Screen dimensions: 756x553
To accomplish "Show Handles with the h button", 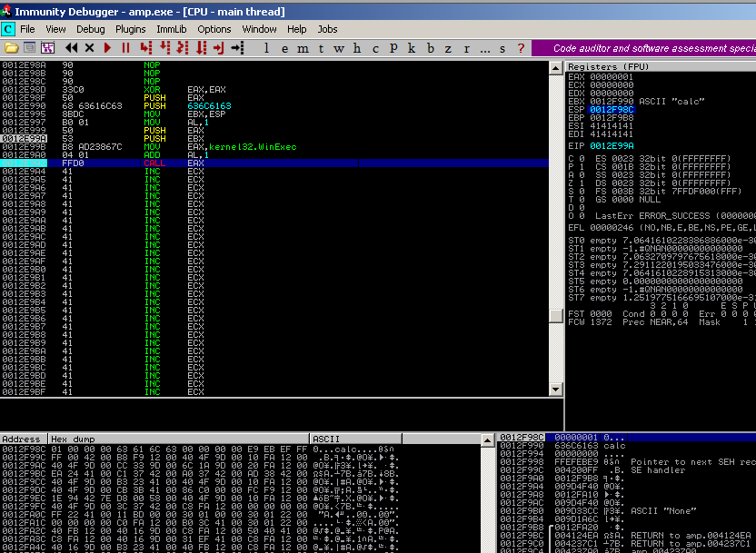I will coord(357,48).
